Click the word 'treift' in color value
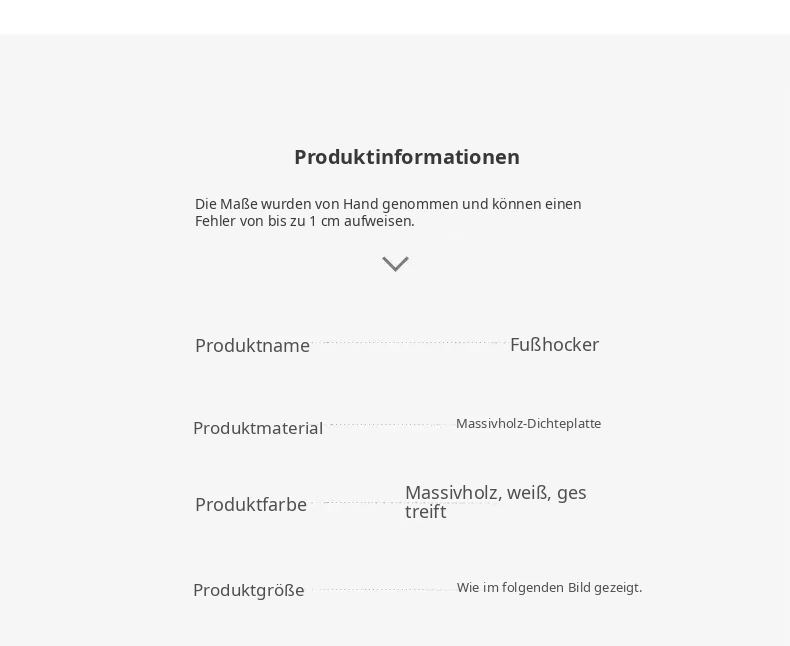 [426, 512]
